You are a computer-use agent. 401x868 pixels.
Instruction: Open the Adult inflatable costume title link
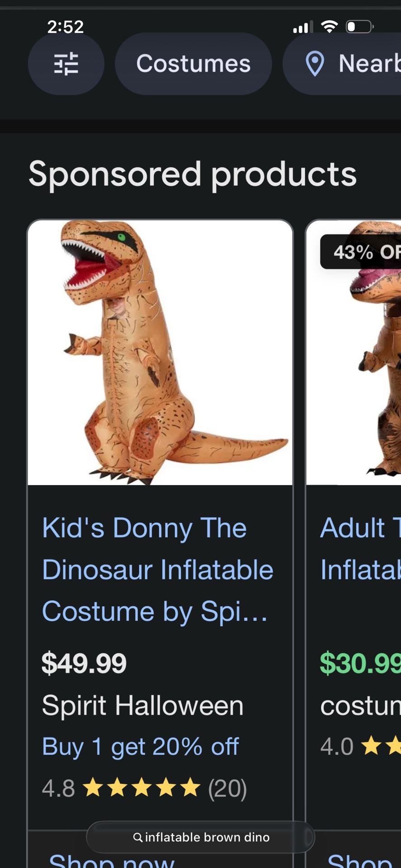pyautogui.click(x=360, y=548)
